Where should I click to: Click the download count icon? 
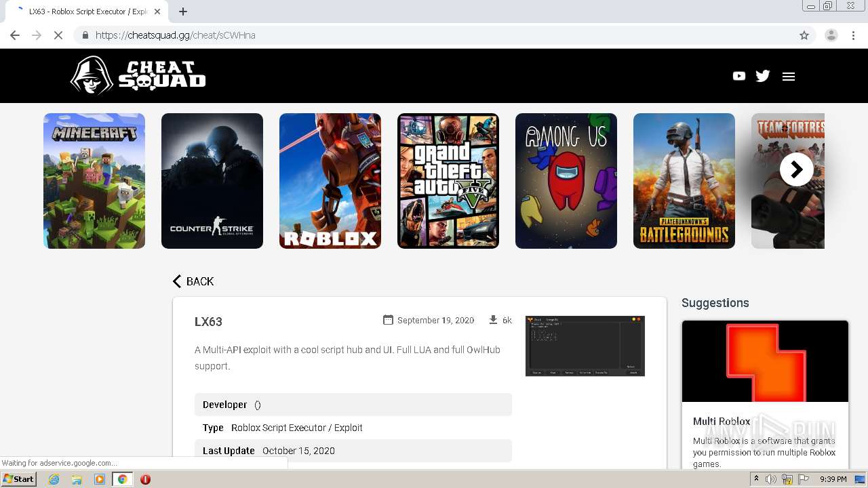[x=493, y=320]
